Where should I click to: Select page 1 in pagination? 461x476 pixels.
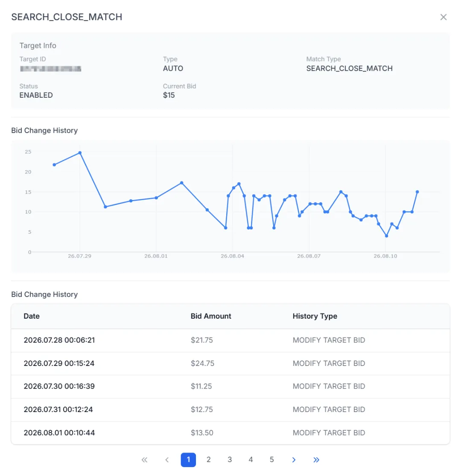point(188,460)
